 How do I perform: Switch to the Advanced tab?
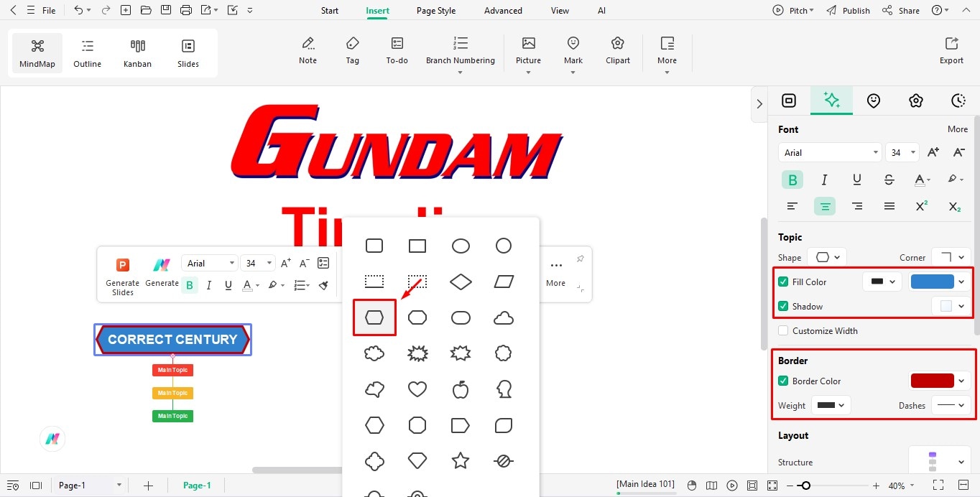point(503,11)
